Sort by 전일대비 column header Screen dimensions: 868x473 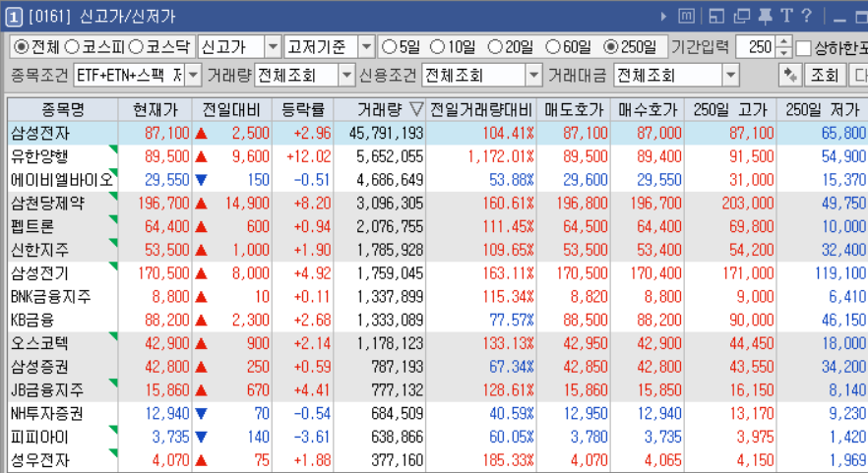231,109
